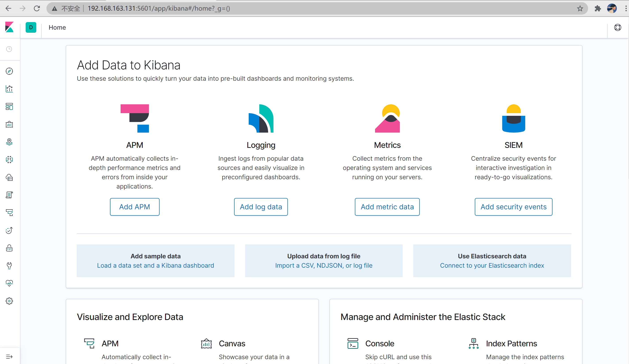Screen dimensions: 629x364
Task: Open the APM link under Visualize and Explore Data
Action: tap(110, 343)
